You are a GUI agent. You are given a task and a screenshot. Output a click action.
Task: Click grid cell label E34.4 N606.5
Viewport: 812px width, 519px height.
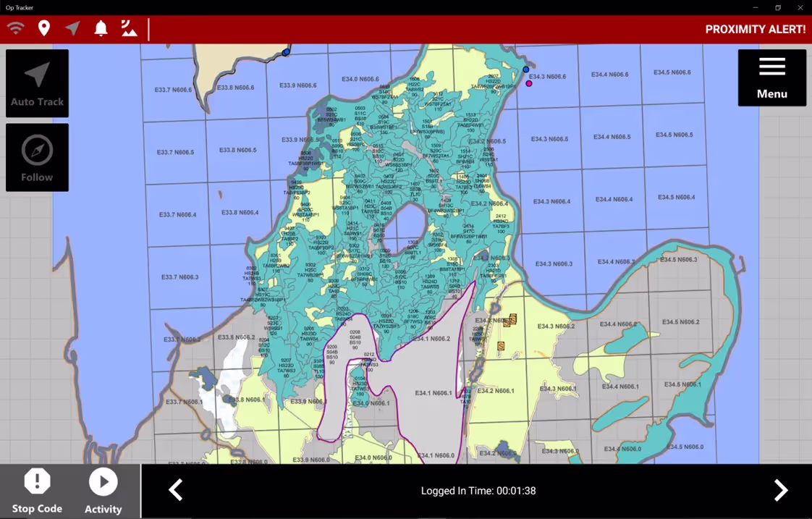pos(612,137)
